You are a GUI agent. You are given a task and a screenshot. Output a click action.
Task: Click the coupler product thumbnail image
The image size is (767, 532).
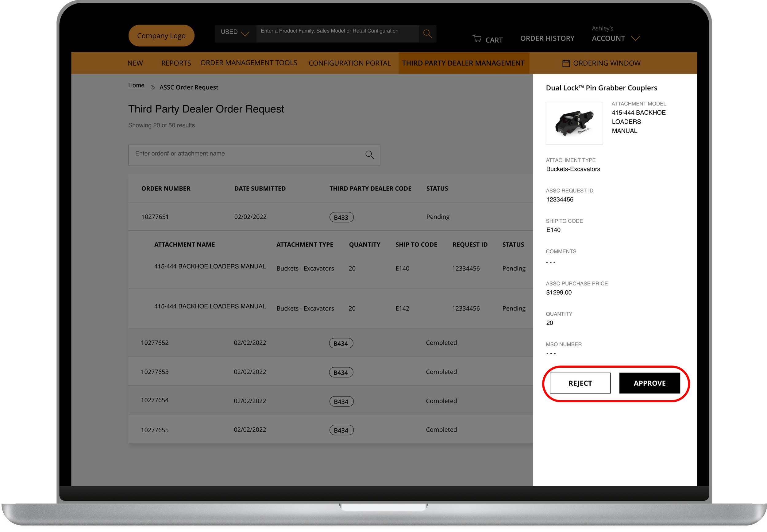(x=574, y=123)
